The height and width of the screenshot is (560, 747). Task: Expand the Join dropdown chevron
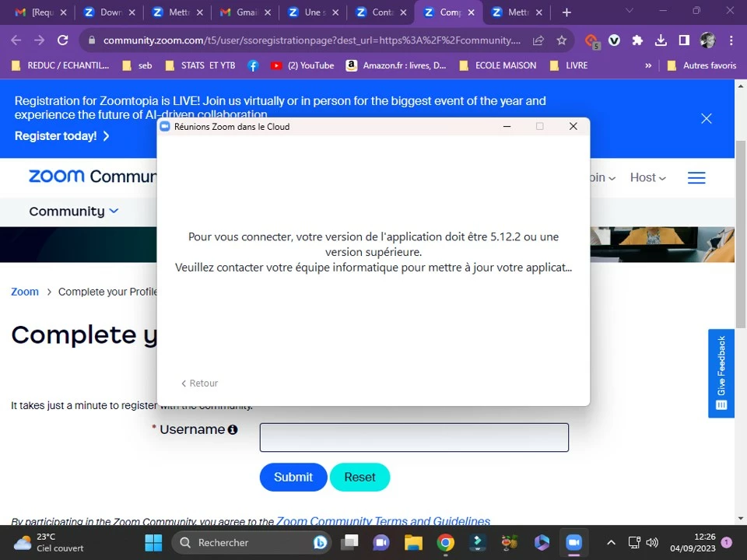click(612, 179)
